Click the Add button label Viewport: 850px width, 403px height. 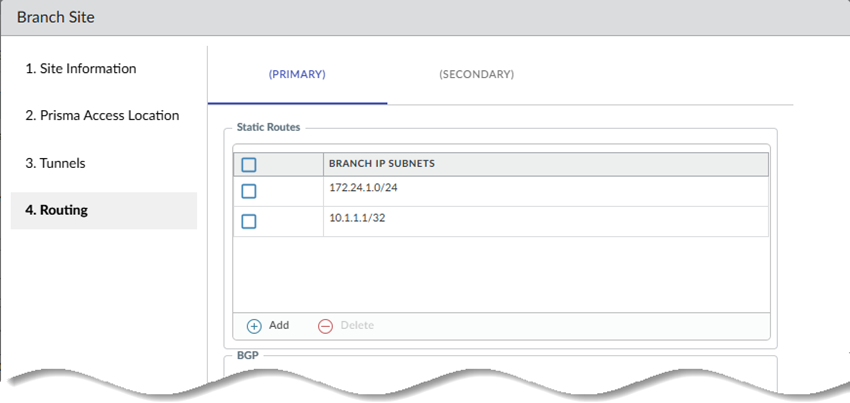tap(279, 326)
